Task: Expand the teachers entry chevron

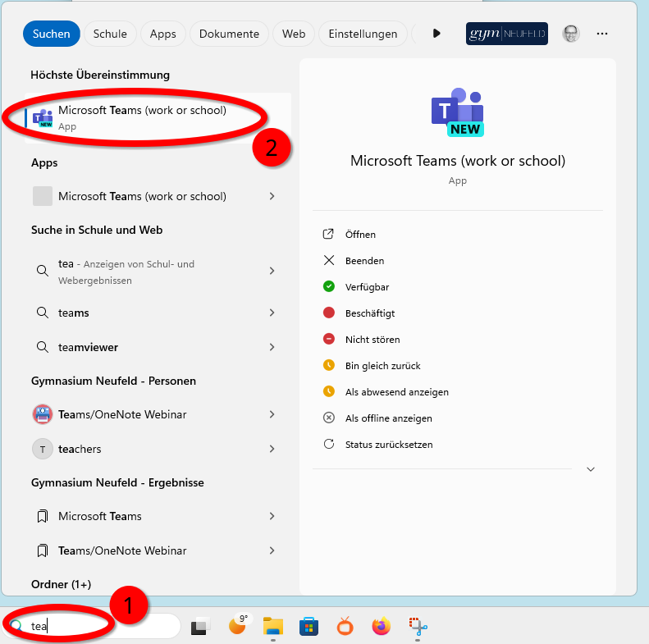Action: click(272, 449)
